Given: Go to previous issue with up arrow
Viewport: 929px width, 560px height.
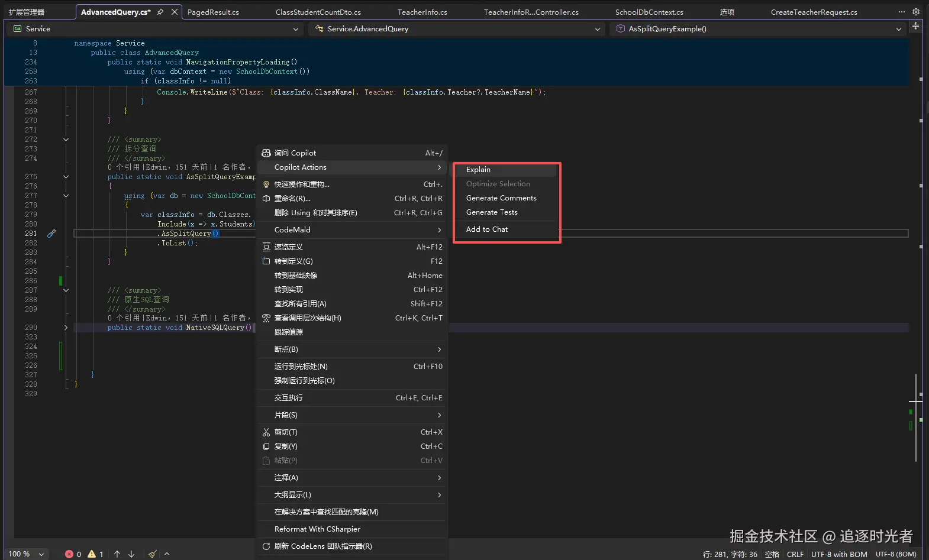Looking at the screenshot, I should [x=117, y=554].
